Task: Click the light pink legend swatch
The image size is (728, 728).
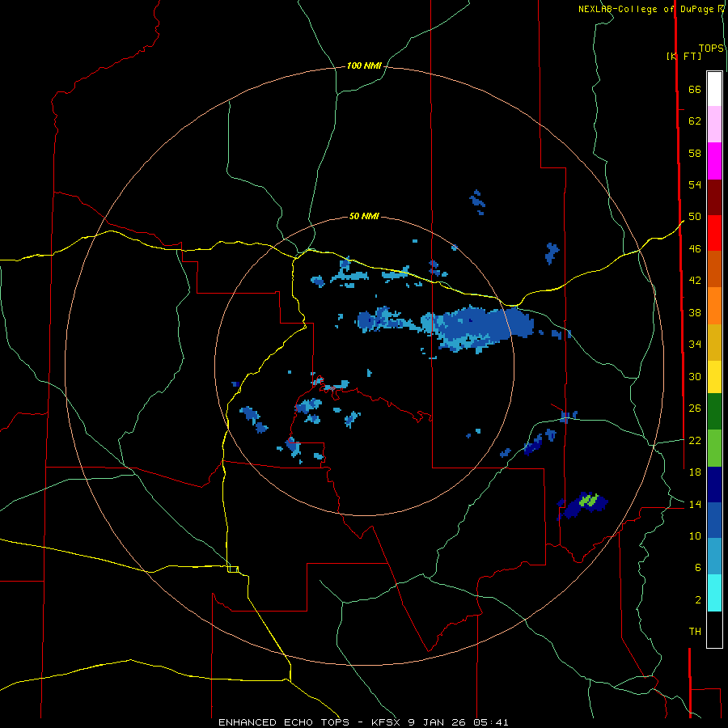Action: (714, 124)
